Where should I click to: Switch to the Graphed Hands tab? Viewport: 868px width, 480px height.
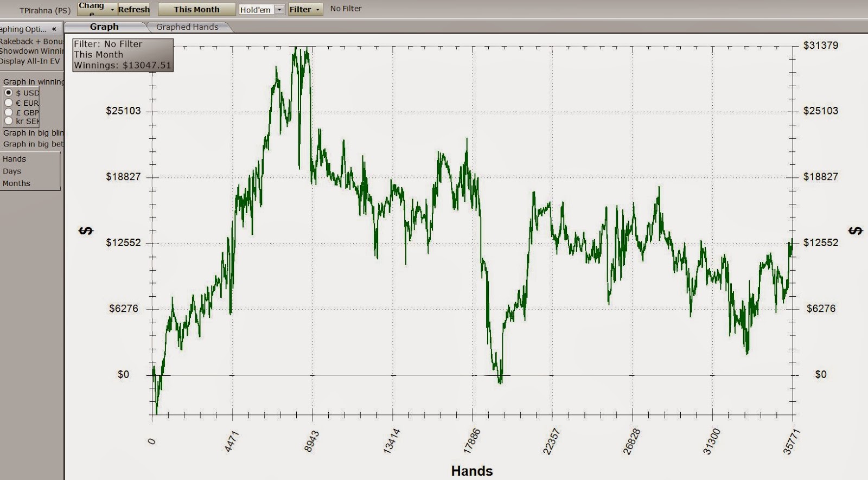tap(187, 27)
